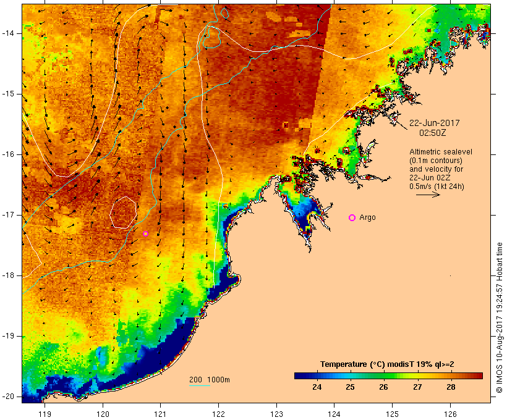This screenshot has height=420, width=507.
Task: Click the longitude label 121
Action: pos(160,414)
